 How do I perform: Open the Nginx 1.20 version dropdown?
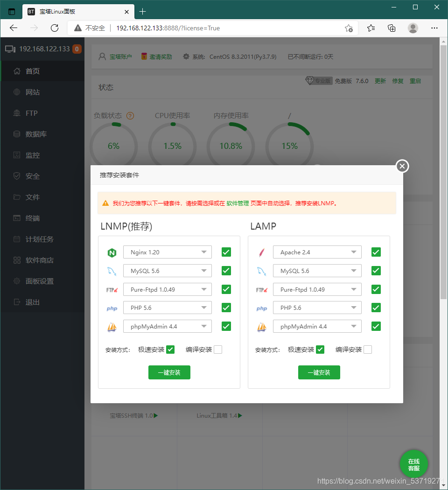pos(168,252)
